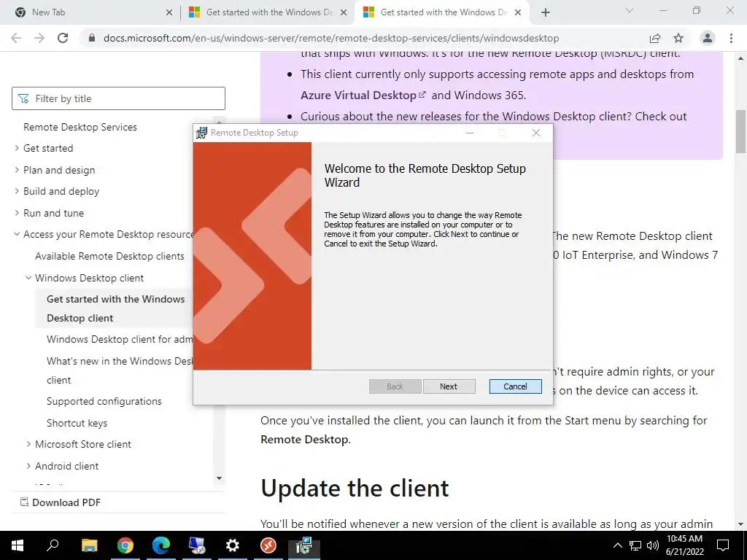
Task: Expand the Plan and design node
Action: click(17, 170)
